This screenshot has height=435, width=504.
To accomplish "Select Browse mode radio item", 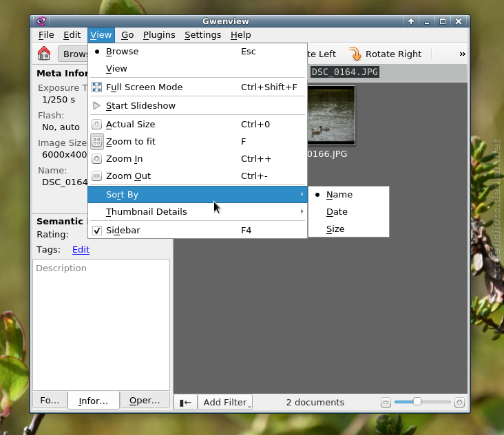I will pos(198,52).
